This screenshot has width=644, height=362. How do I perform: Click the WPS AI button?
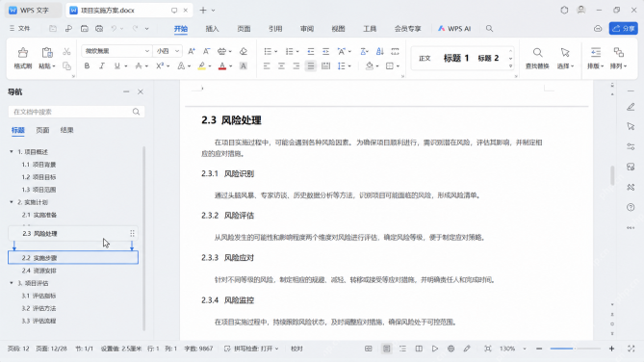pyautogui.click(x=454, y=28)
